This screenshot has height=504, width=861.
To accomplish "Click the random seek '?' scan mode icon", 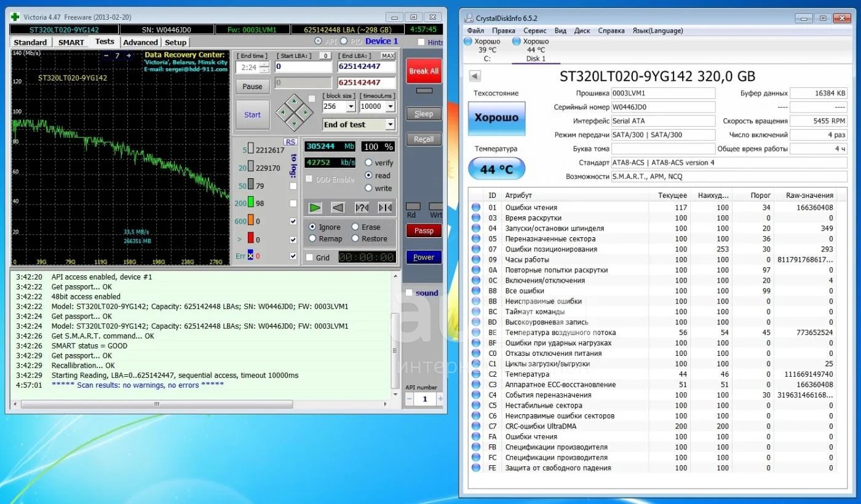I will tap(362, 208).
